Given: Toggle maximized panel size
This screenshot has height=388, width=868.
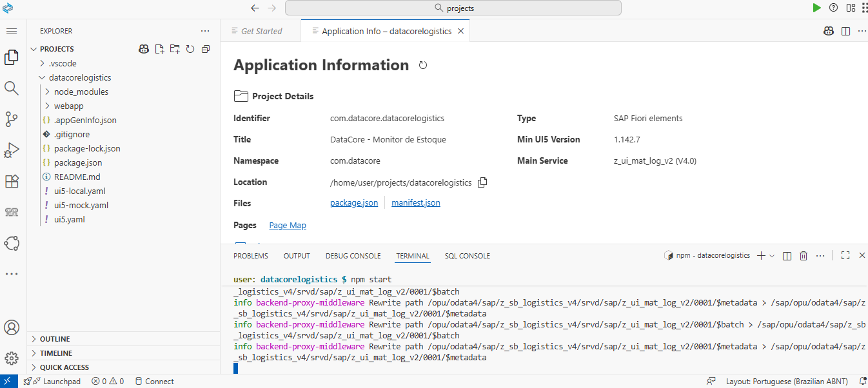Looking at the screenshot, I should point(845,256).
